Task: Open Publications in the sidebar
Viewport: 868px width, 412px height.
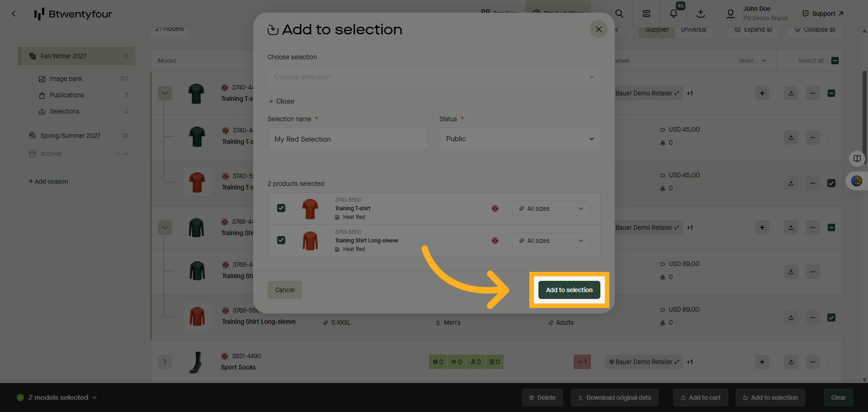Action: point(67,95)
